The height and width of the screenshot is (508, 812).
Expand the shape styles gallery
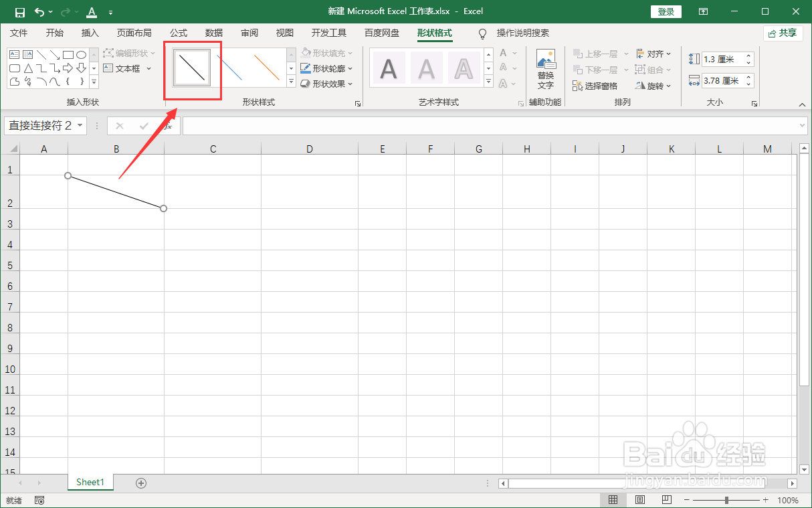click(291, 82)
